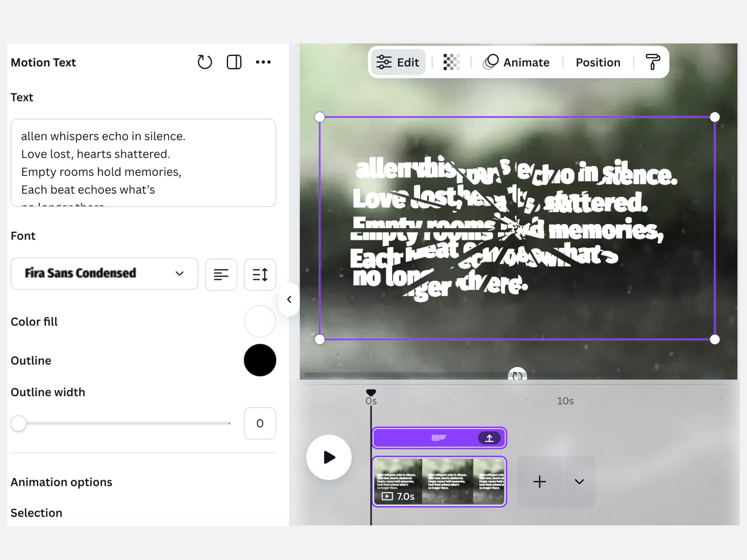Select the purple motion text track
747x560 pixels.
[439, 438]
